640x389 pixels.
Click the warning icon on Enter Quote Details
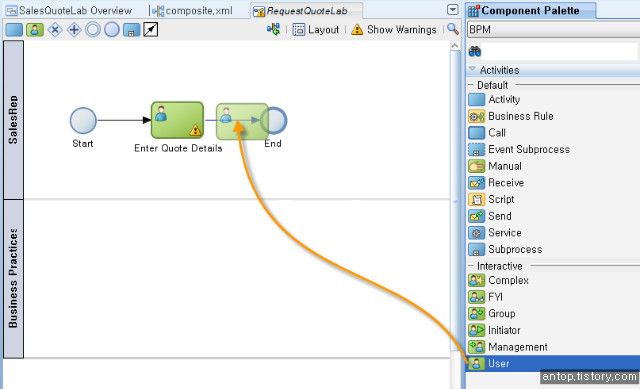pyautogui.click(x=195, y=130)
